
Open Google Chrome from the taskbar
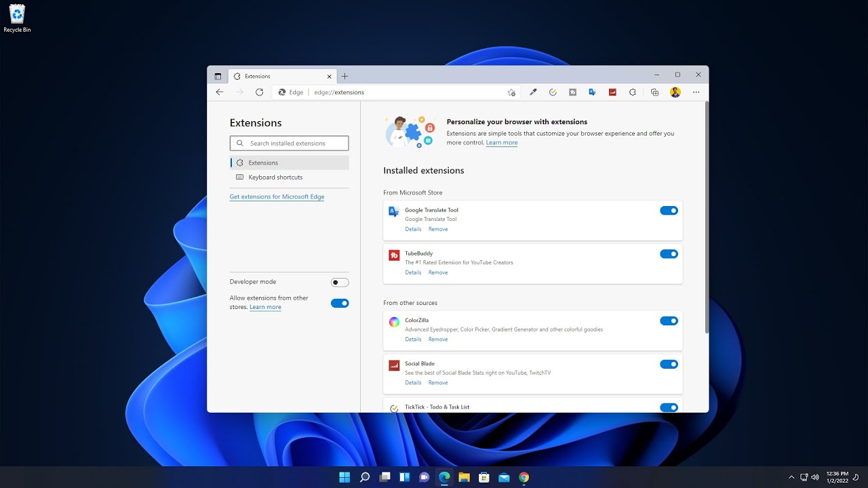click(x=524, y=477)
